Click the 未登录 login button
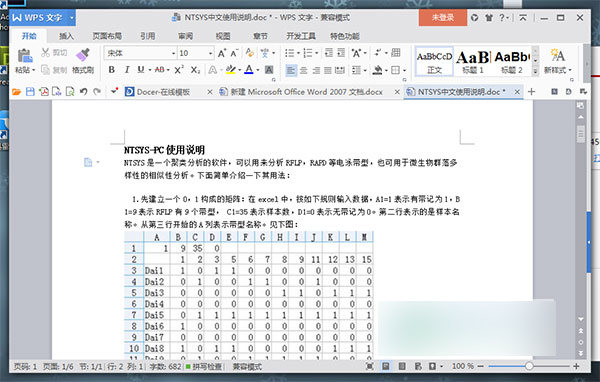 pos(443,18)
